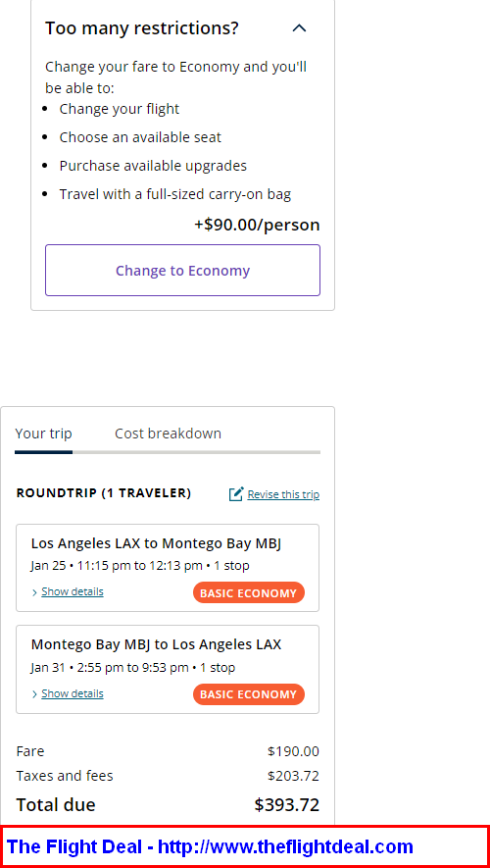Image resolution: width=490 pixels, height=868 pixels.
Task: Open the Revise this trip link
Action: coord(283,494)
